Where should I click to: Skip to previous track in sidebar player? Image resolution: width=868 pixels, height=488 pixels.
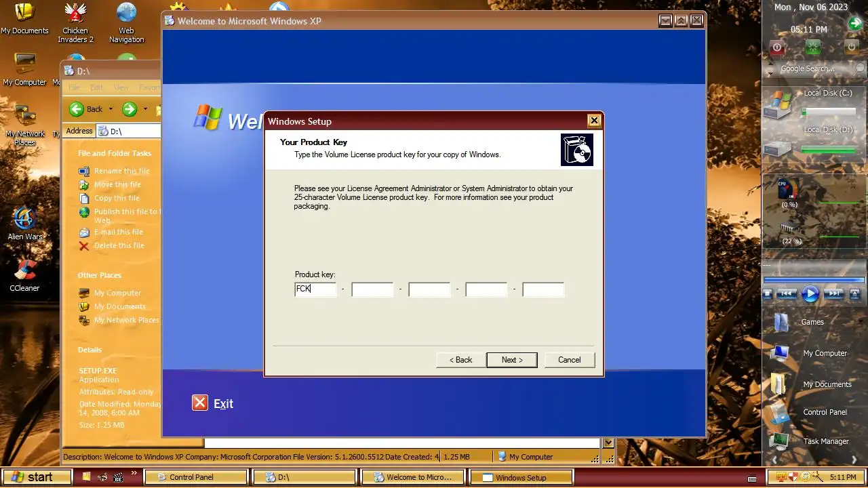point(787,293)
